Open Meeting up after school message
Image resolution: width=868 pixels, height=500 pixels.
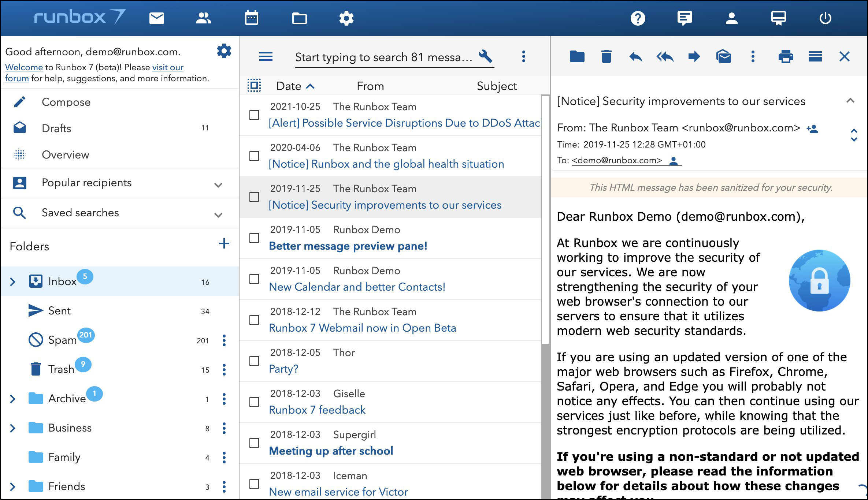331,451
